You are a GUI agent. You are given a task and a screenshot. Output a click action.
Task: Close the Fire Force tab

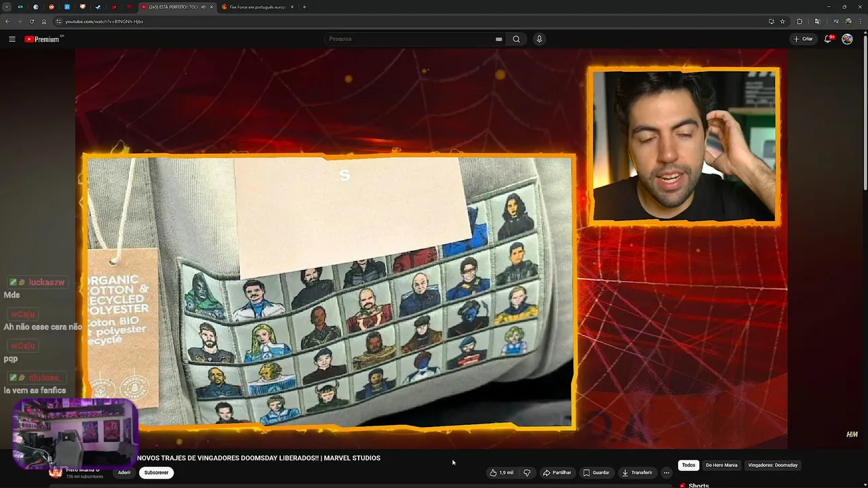point(292,7)
